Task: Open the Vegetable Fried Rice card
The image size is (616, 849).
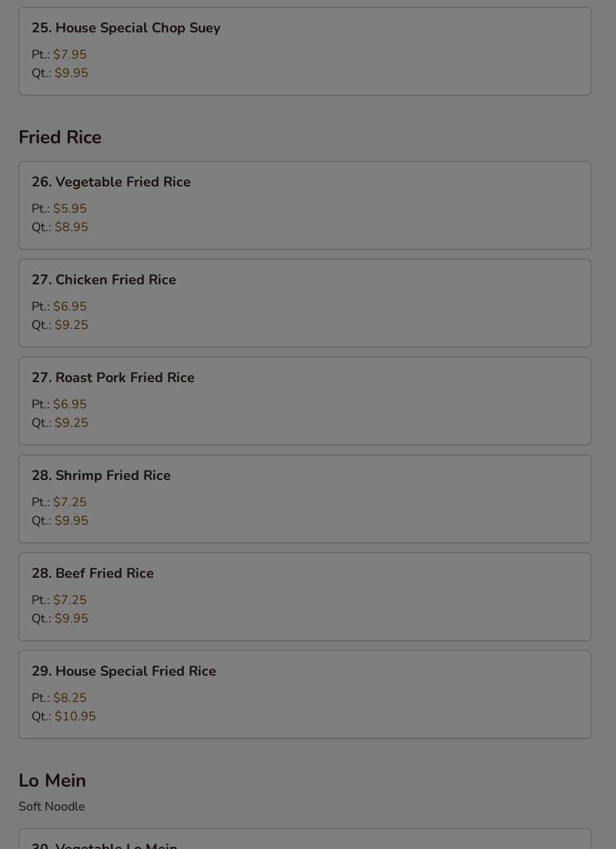Action: pyautogui.click(x=305, y=205)
